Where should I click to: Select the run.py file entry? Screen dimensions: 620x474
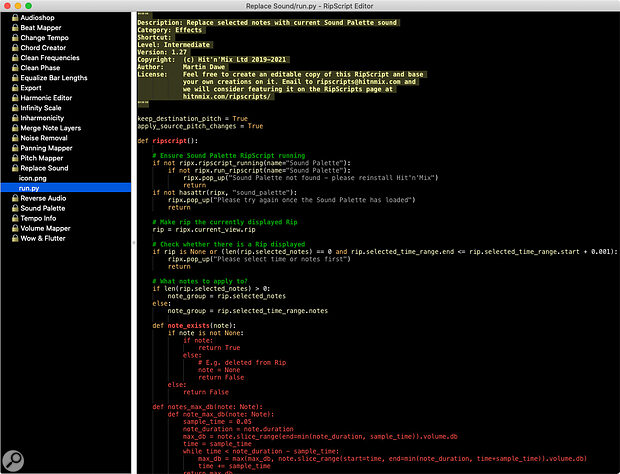tap(66, 188)
